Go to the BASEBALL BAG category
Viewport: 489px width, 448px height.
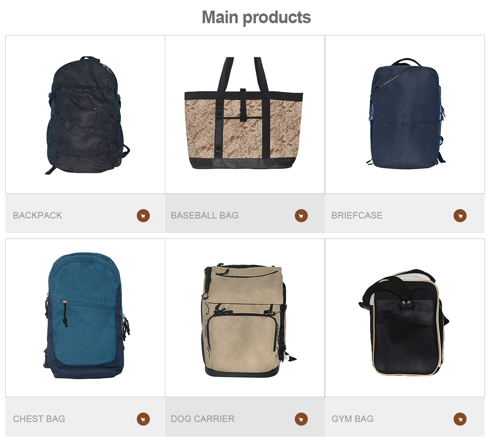pos(205,216)
